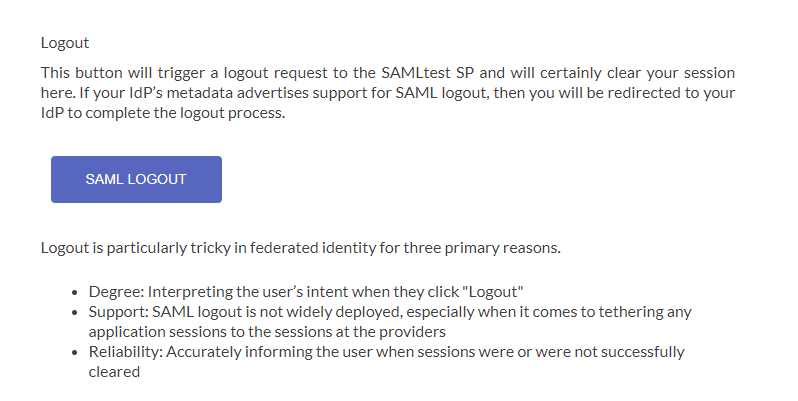Click the word "Reliability" in the third bullet

(x=124, y=351)
